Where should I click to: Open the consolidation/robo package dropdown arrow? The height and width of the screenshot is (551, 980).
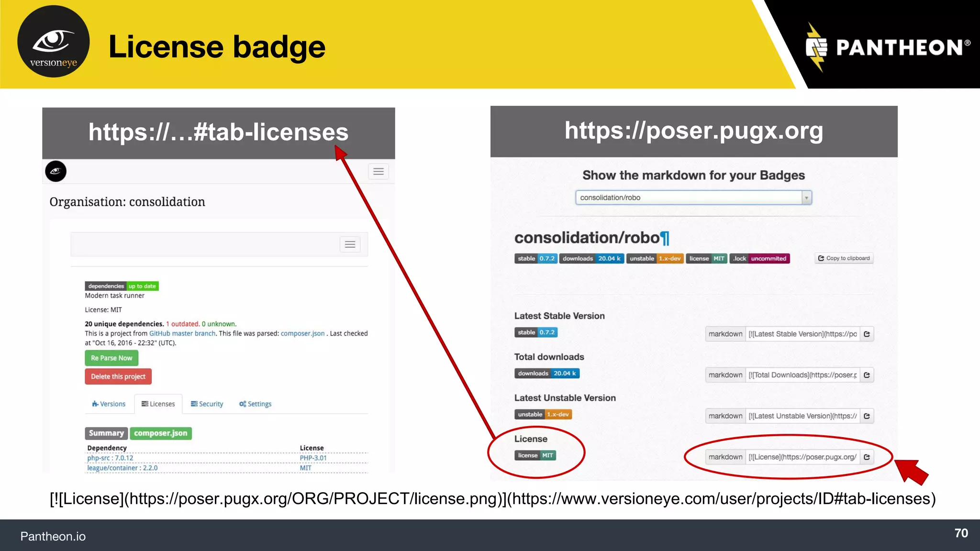807,198
